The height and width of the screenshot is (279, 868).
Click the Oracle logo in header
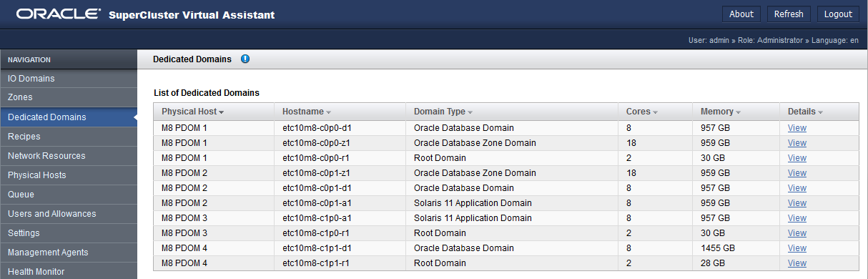click(58, 14)
